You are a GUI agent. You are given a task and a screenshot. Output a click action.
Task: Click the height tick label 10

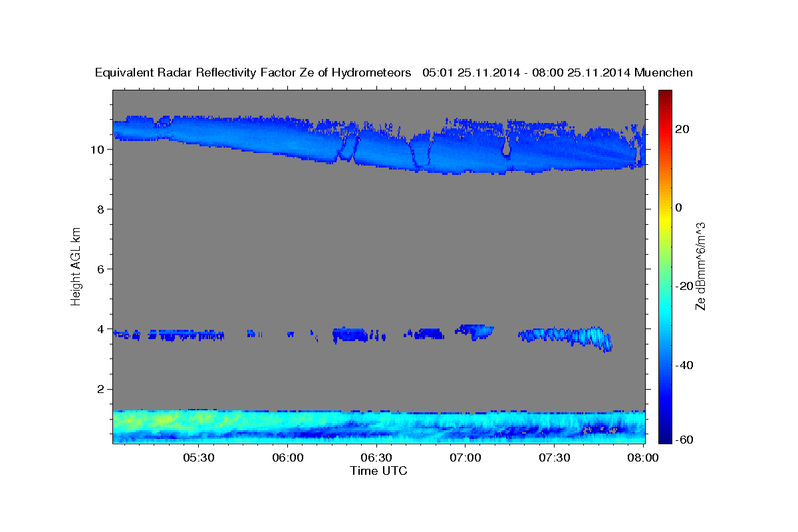click(x=98, y=150)
